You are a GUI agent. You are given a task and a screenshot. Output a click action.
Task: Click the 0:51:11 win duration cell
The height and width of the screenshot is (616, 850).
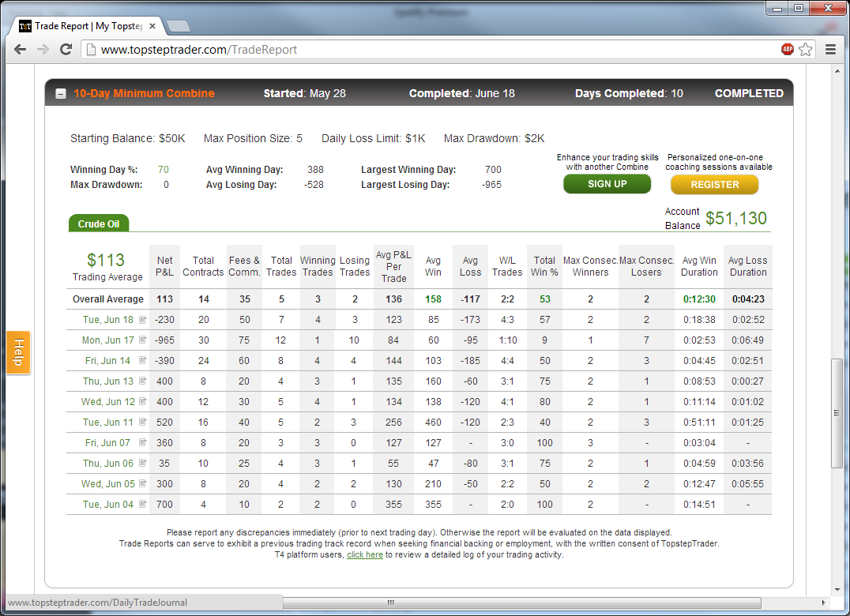[x=699, y=422]
